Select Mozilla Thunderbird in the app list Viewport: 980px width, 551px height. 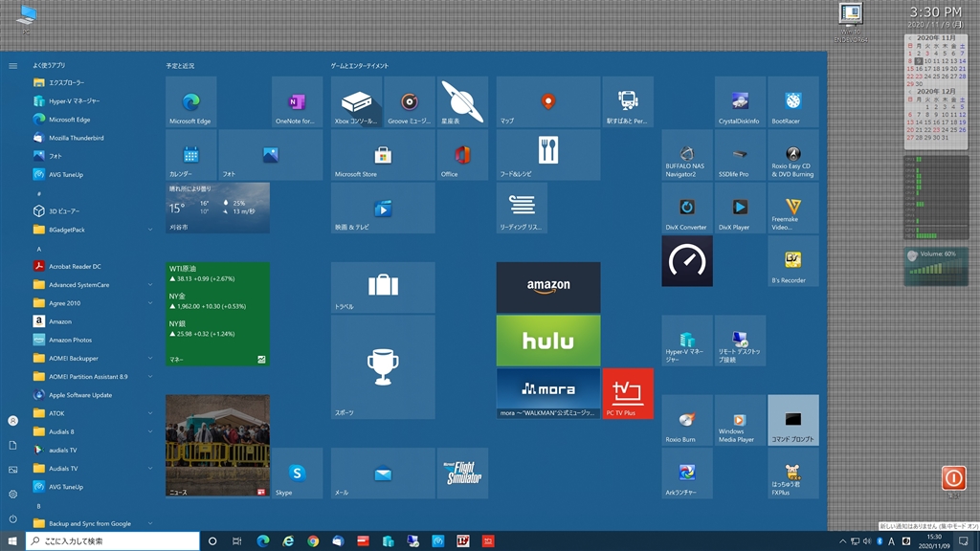coord(93,138)
